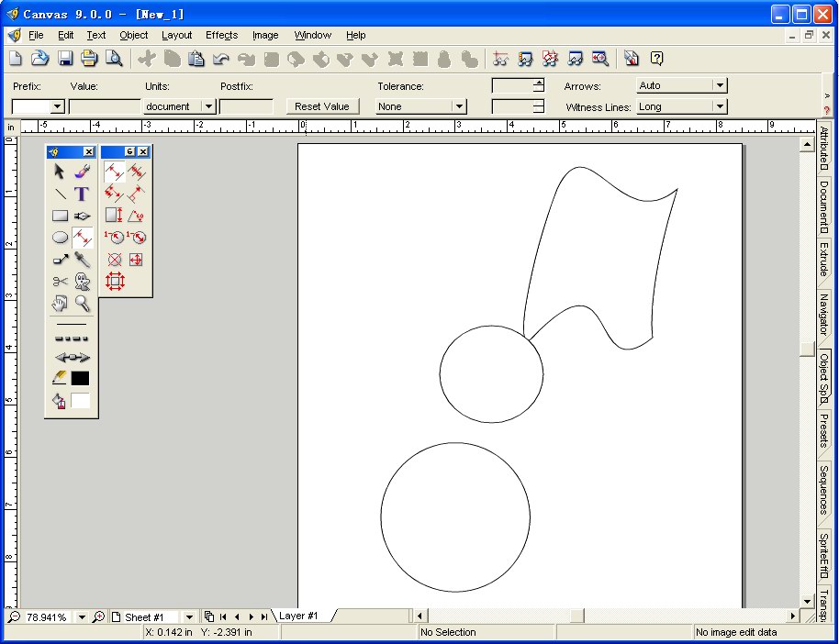Click the black pen ink color swatch
The width and height of the screenshot is (839, 644).
pos(80,379)
